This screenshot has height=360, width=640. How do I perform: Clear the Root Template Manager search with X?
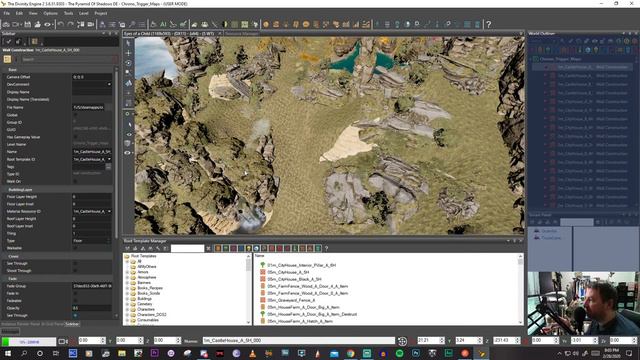tap(209, 248)
